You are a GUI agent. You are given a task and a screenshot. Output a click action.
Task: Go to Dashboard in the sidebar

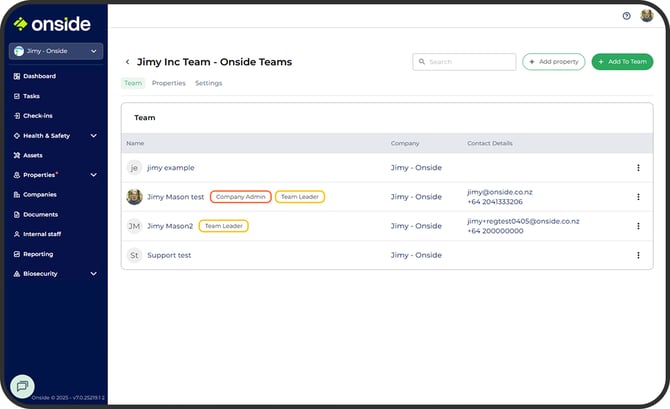pyautogui.click(x=39, y=76)
